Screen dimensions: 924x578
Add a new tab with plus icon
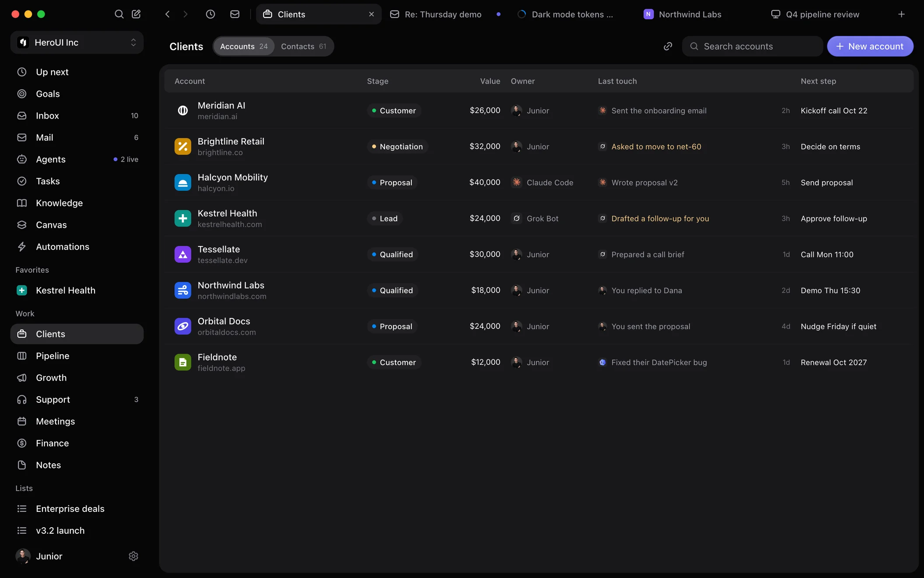[x=901, y=14]
